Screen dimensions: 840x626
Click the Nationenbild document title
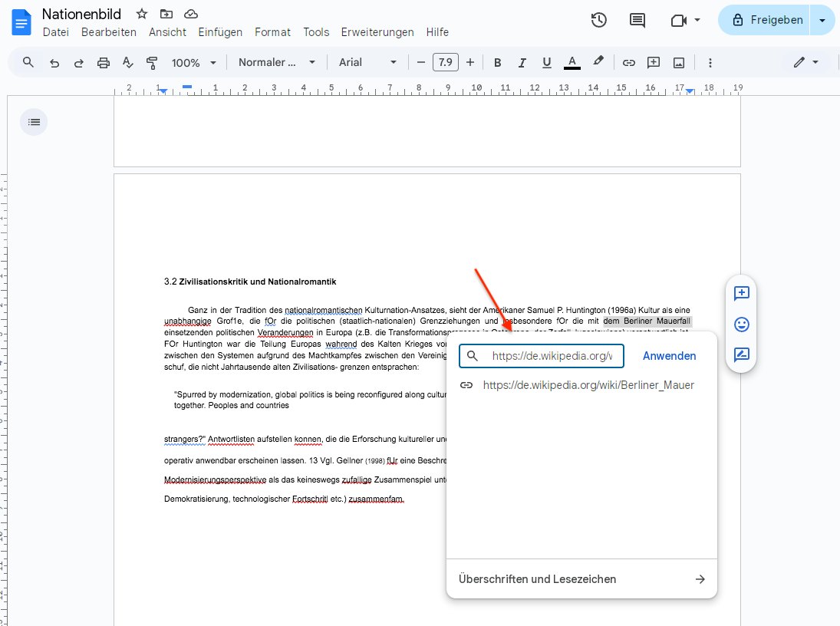pyautogui.click(x=81, y=14)
